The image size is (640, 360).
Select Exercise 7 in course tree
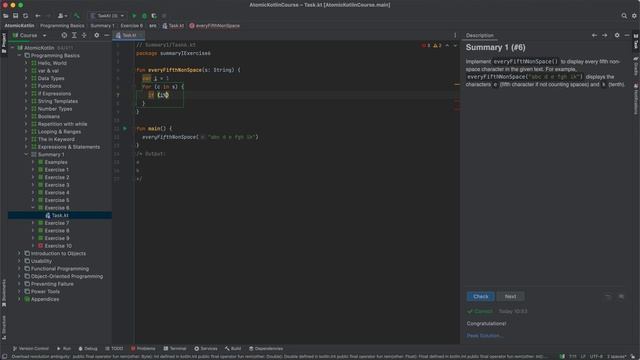(57, 223)
